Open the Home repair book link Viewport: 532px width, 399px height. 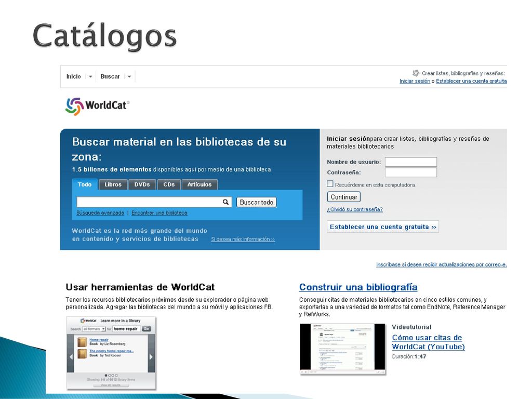coord(99,340)
